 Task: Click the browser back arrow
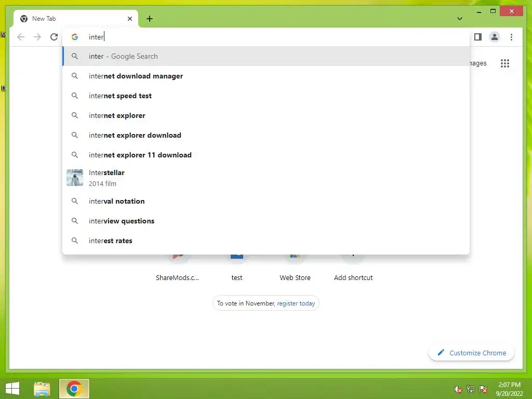pyautogui.click(x=21, y=37)
